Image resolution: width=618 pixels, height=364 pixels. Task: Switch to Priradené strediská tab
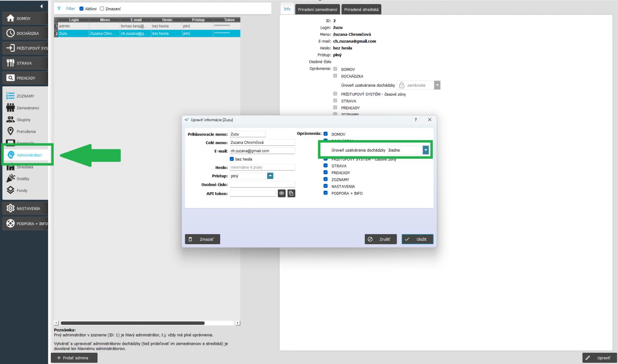[x=361, y=10]
